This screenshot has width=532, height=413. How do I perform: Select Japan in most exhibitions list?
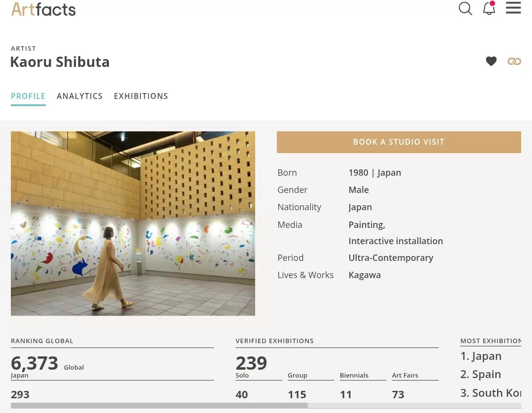coord(481,356)
